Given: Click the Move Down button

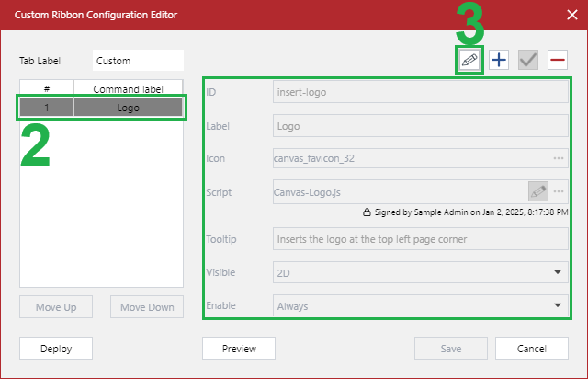Looking at the screenshot, I should pyautogui.click(x=147, y=306).
